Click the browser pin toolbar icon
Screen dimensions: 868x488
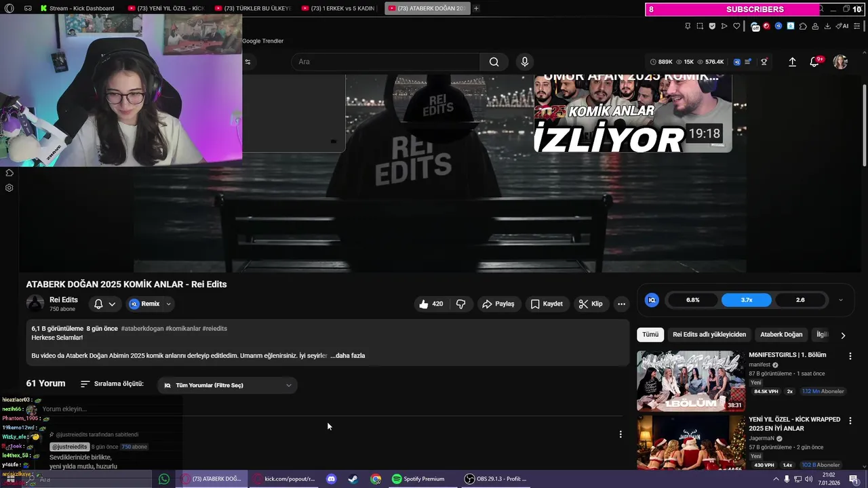coord(688,26)
